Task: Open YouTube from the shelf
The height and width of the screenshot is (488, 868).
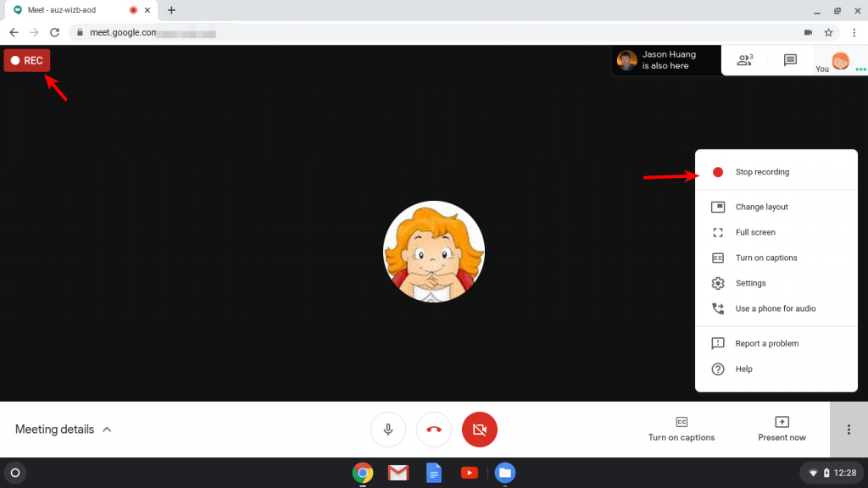Action: (x=470, y=473)
